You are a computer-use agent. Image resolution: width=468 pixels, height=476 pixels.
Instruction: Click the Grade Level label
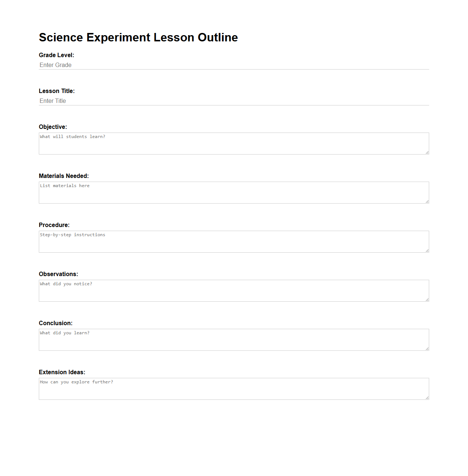56,55
